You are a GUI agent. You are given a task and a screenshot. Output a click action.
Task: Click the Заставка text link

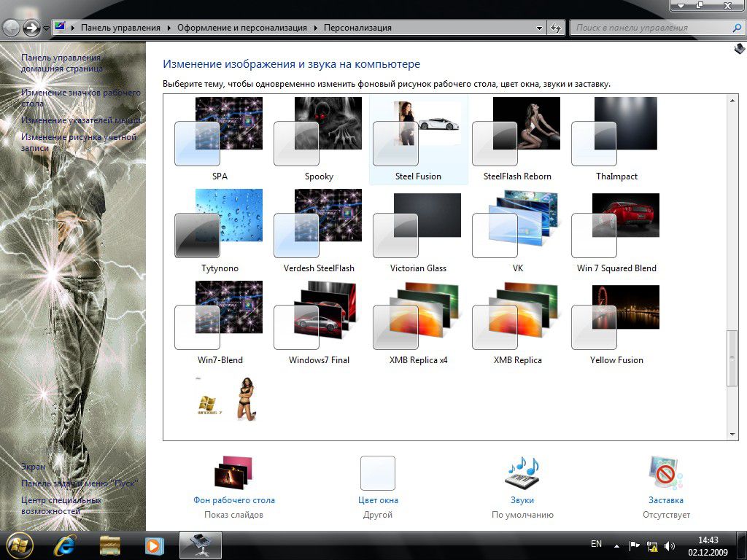click(x=665, y=500)
